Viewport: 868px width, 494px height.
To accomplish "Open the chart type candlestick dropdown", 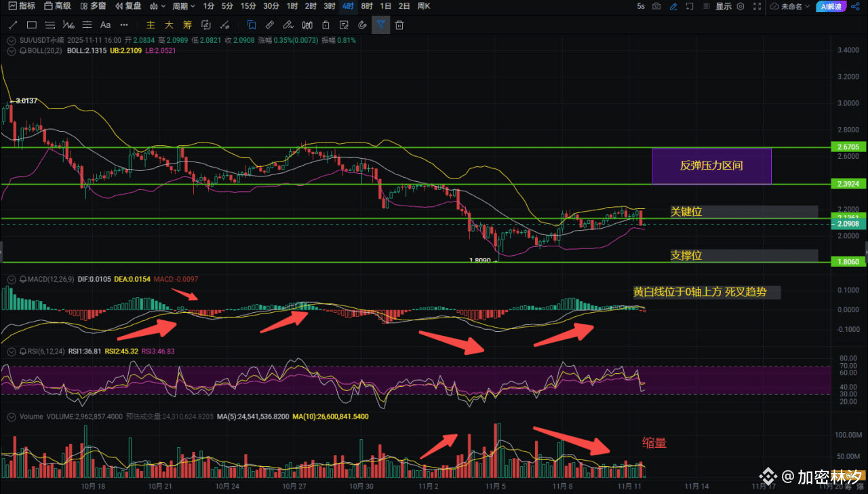I will [157, 6].
